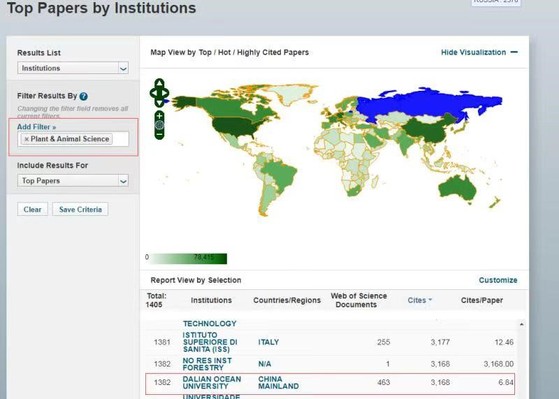Click the Clear button
Screen dimensions: 559x399
(32, 209)
